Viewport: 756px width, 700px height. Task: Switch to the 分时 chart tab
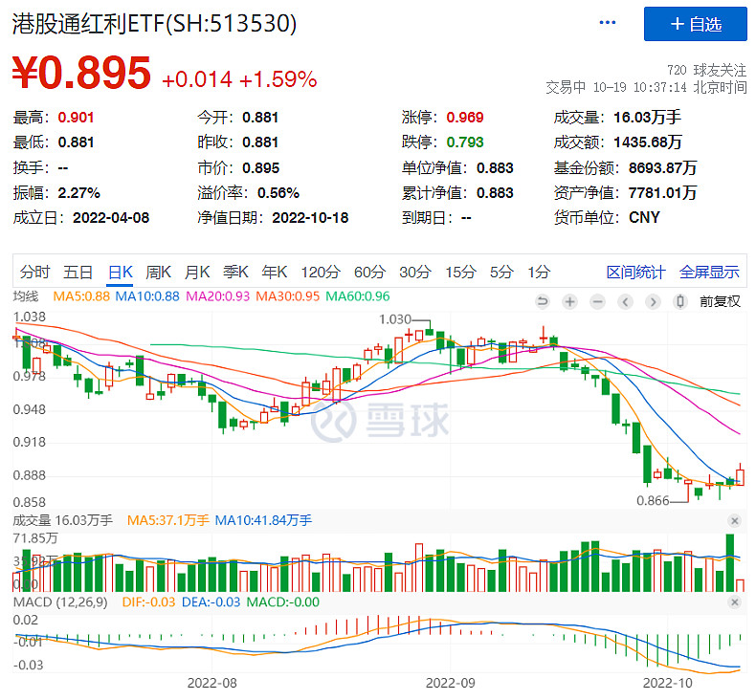pos(34,273)
